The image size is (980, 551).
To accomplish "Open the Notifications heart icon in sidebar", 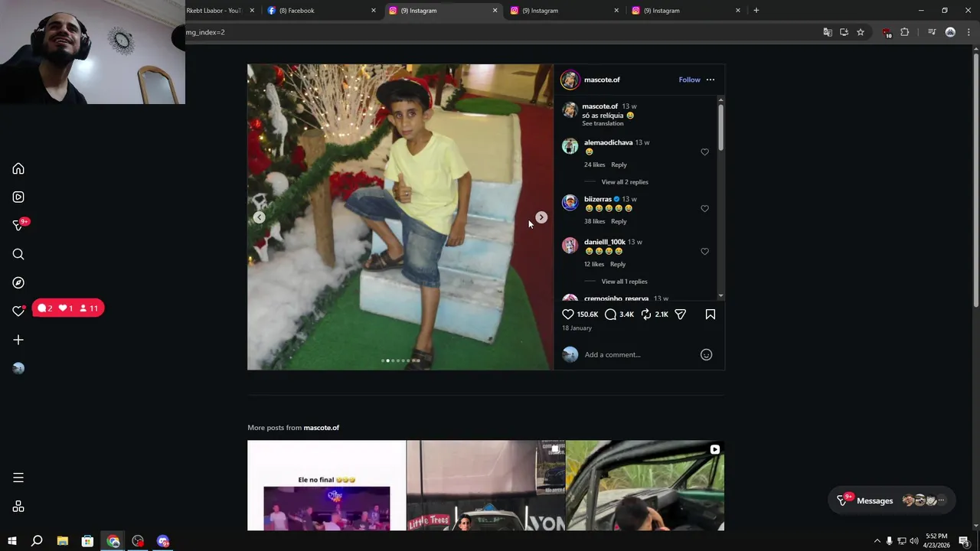I will (x=18, y=311).
